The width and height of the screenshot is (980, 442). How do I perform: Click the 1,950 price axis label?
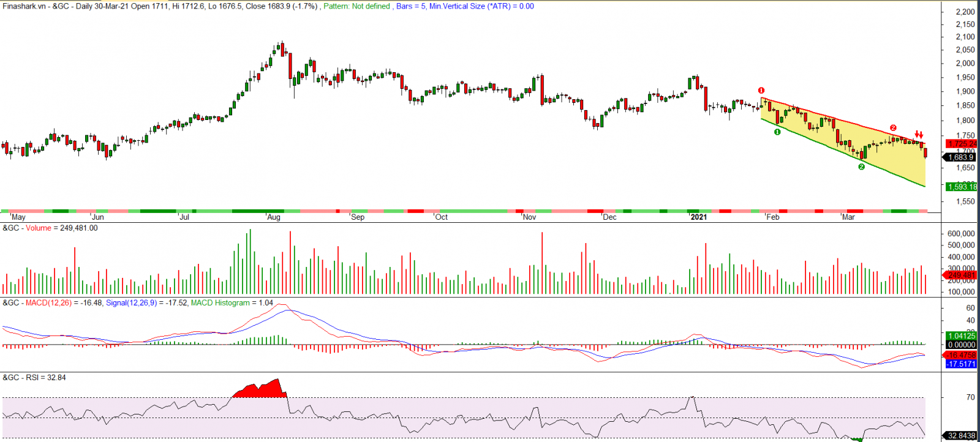[x=965, y=77]
